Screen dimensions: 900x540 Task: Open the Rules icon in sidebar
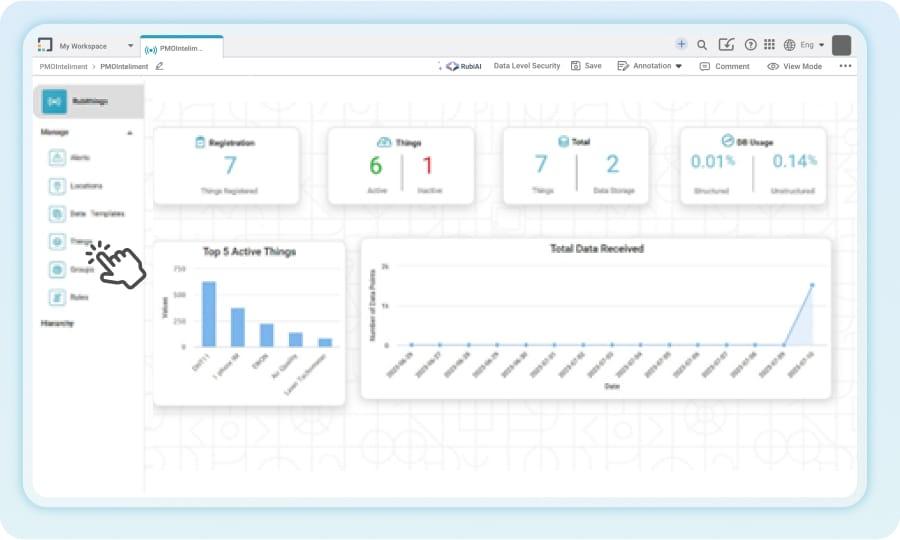(57, 297)
